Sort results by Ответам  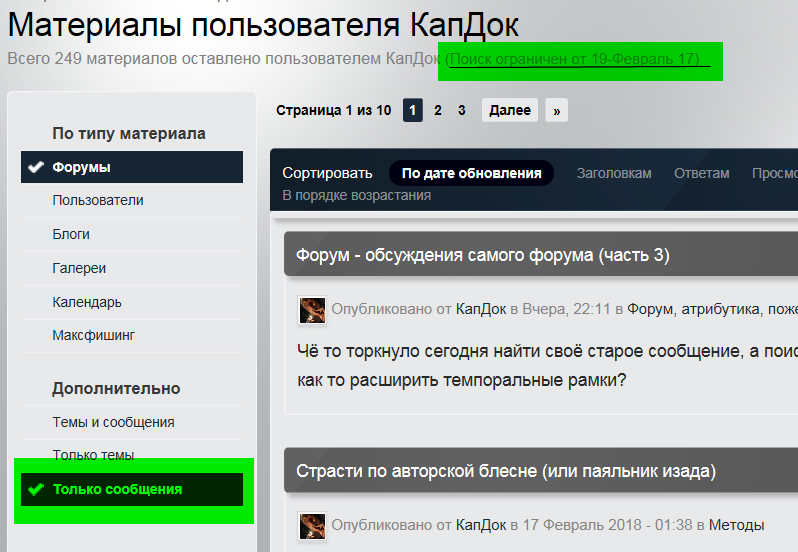coord(701,173)
